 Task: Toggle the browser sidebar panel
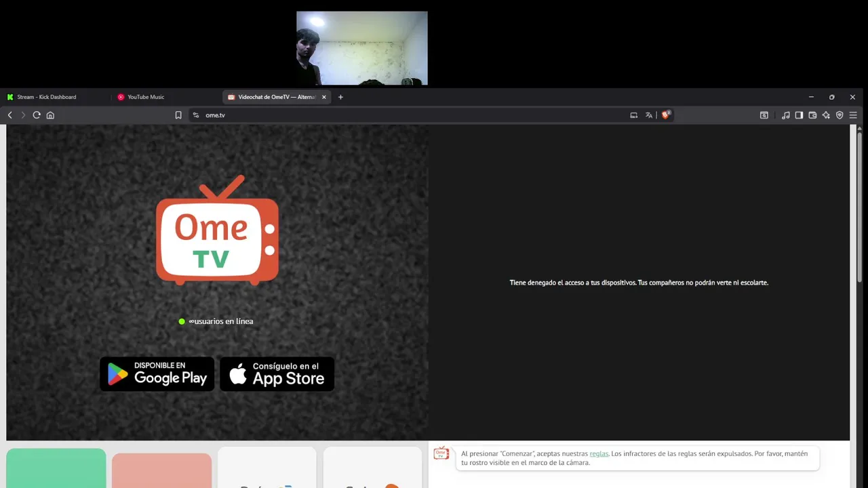pyautogui.click(x=799, y=115)
